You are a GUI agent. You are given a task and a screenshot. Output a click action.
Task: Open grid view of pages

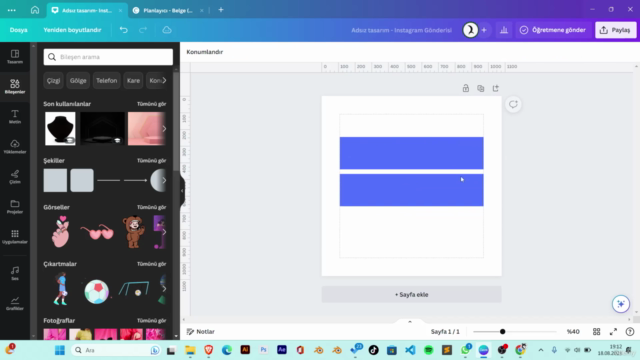point(596,331)
